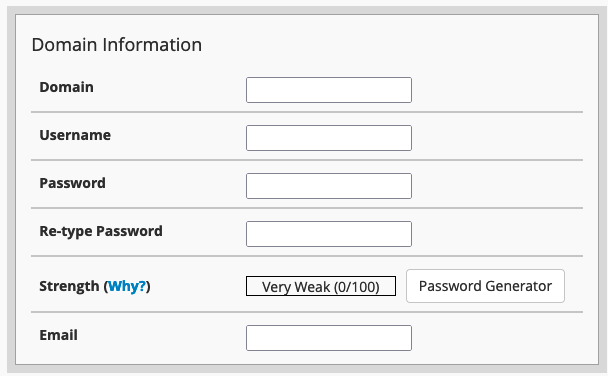Select the Username field label
This screenshot has height=376, width=608.
pos(75,135)
